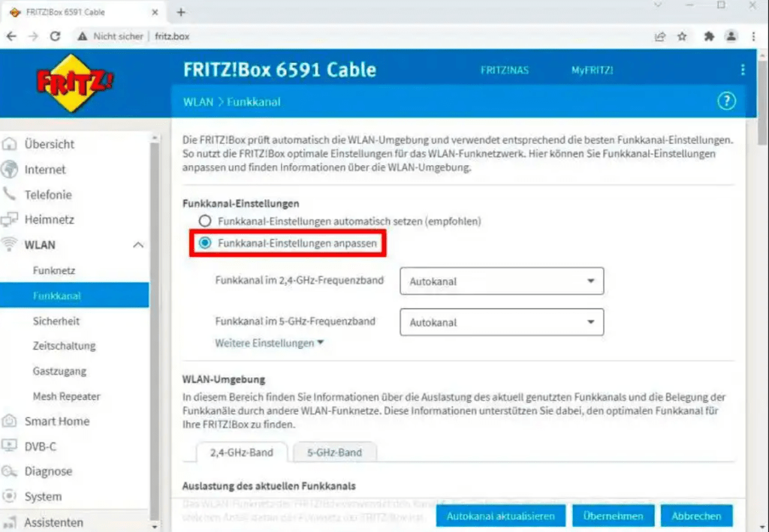Open the 5-GHz Autokanal dropdown
The image size is (769, 532).
pyautogui.click(x=502, y=322)
